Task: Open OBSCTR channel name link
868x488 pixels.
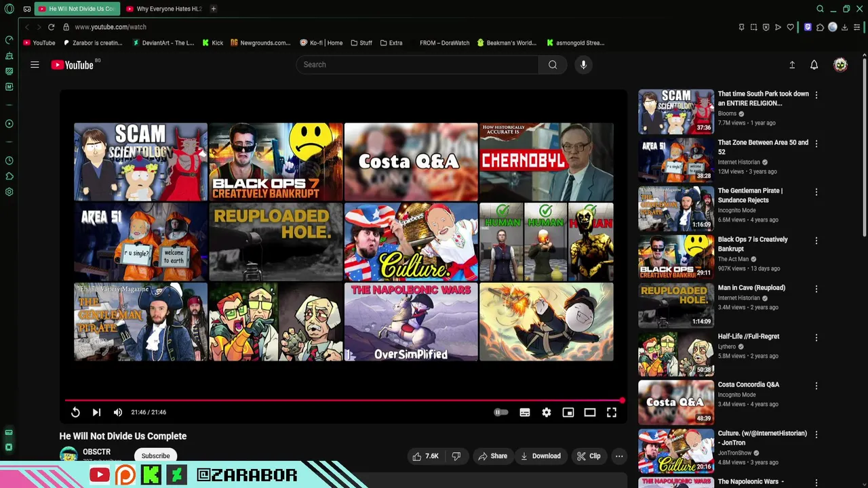Action: click(96, 452)
